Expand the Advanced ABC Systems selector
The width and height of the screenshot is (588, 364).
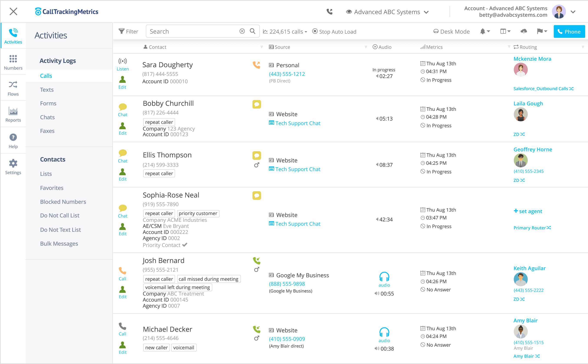click(427, 12)
